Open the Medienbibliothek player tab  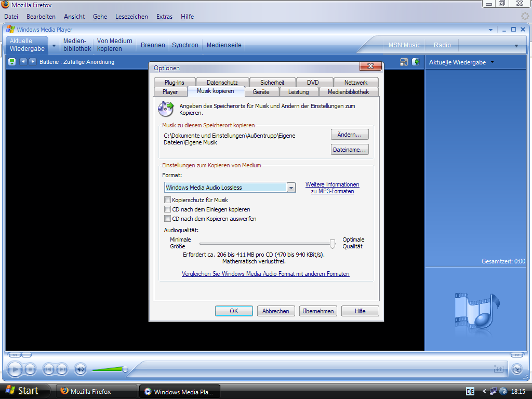coord(77,45)
